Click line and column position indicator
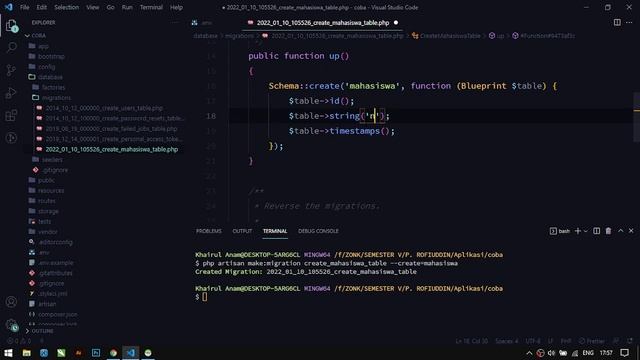 point(471,341)
